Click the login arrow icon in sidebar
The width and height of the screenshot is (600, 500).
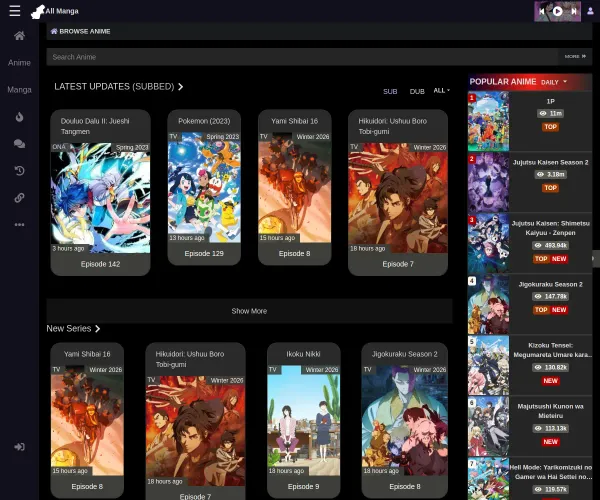point(19,446)
